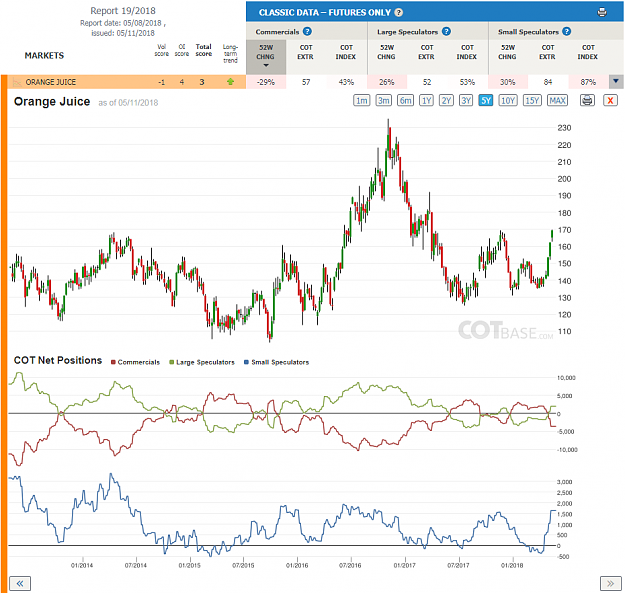The image size is (625, 593).
Task: Toggle Small Speculators series in the legend
Action: 276,362
